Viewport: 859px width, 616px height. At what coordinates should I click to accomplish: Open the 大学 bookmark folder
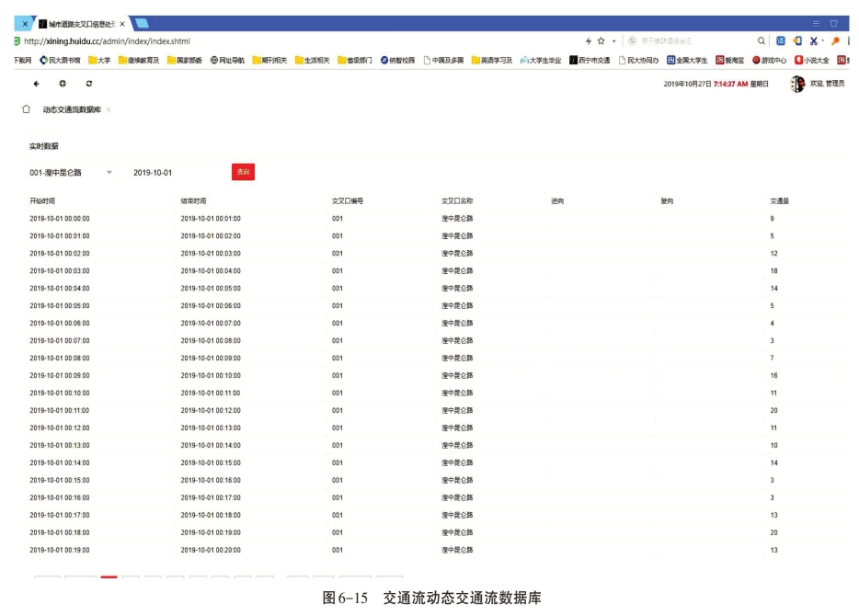(x=99, y=61)
